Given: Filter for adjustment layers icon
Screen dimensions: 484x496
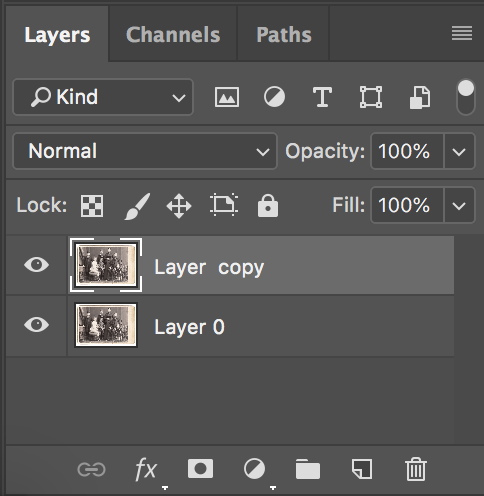Looking at the screenshot, I should (274, 97).
